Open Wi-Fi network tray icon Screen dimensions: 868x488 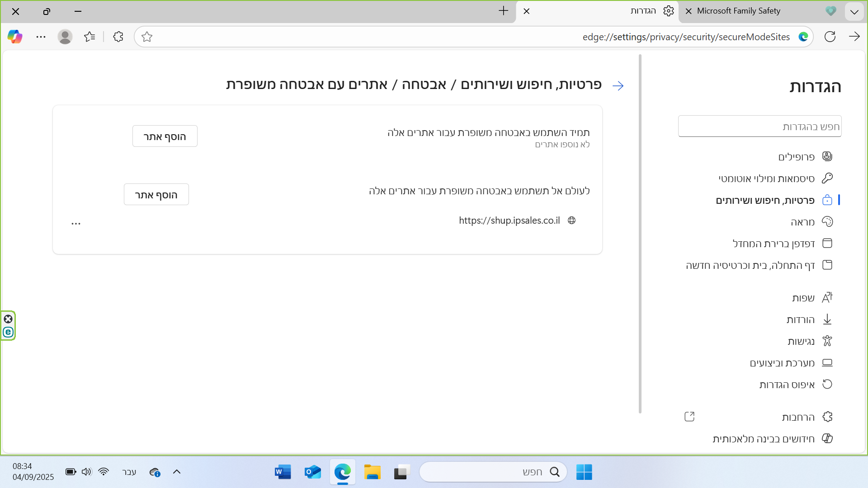(104, 472)
